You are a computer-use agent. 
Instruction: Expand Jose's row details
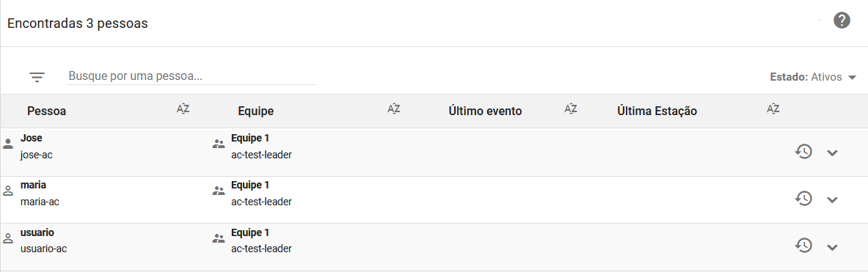click(832, 152)
